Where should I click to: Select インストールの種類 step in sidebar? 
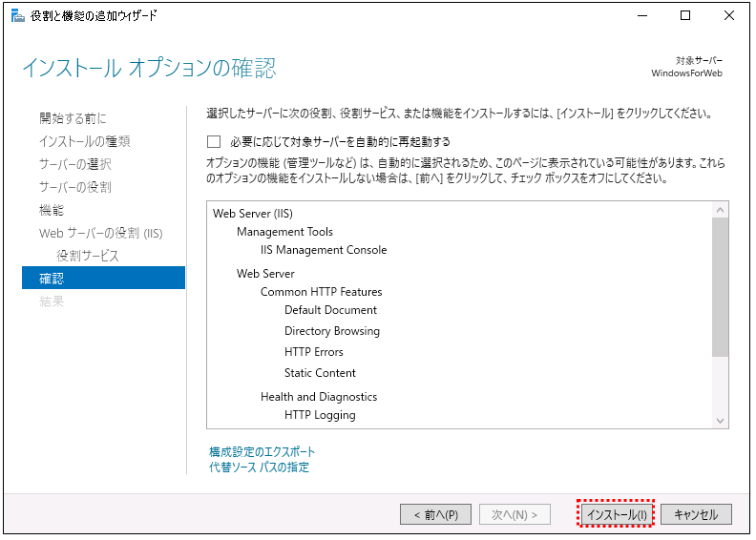pos(85,141)
